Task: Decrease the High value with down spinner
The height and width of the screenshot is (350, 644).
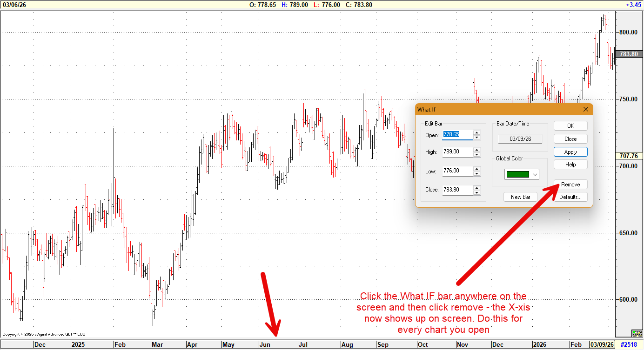Action: click(x=476, y=155)
